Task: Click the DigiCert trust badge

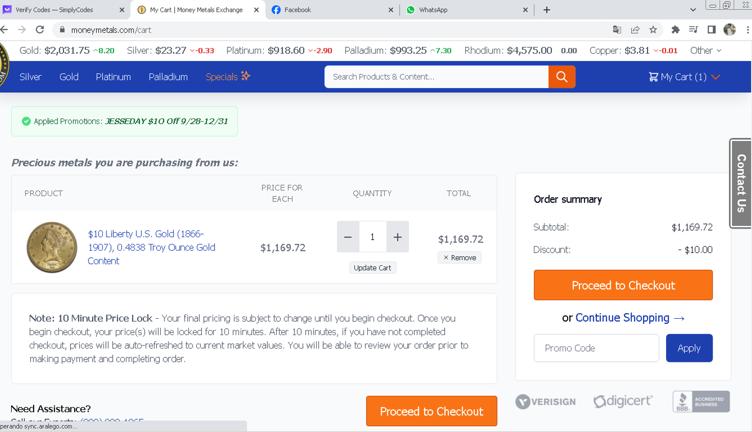Action: (x=623, y=401)
